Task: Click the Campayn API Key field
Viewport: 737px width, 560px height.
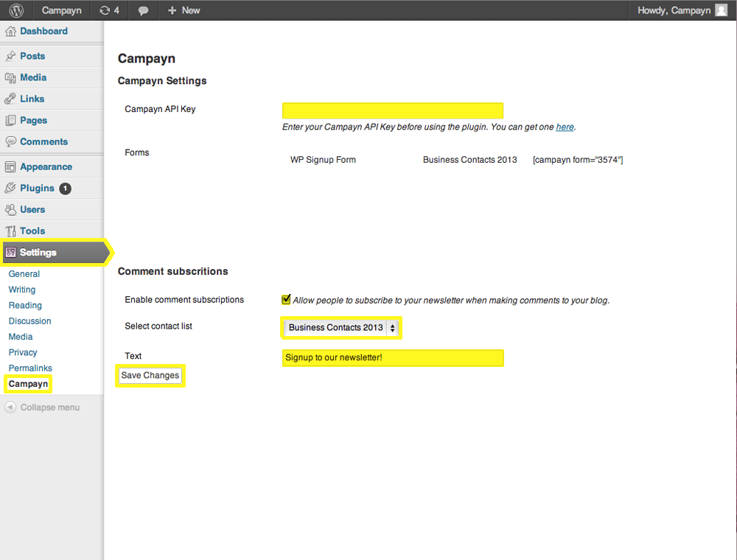Action: 392,111
